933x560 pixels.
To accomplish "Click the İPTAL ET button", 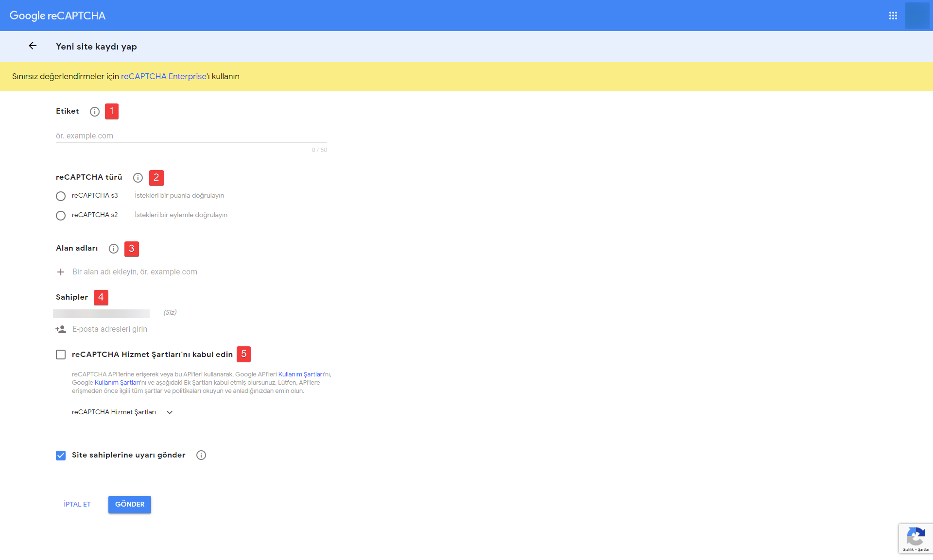I will coord(77,505).
